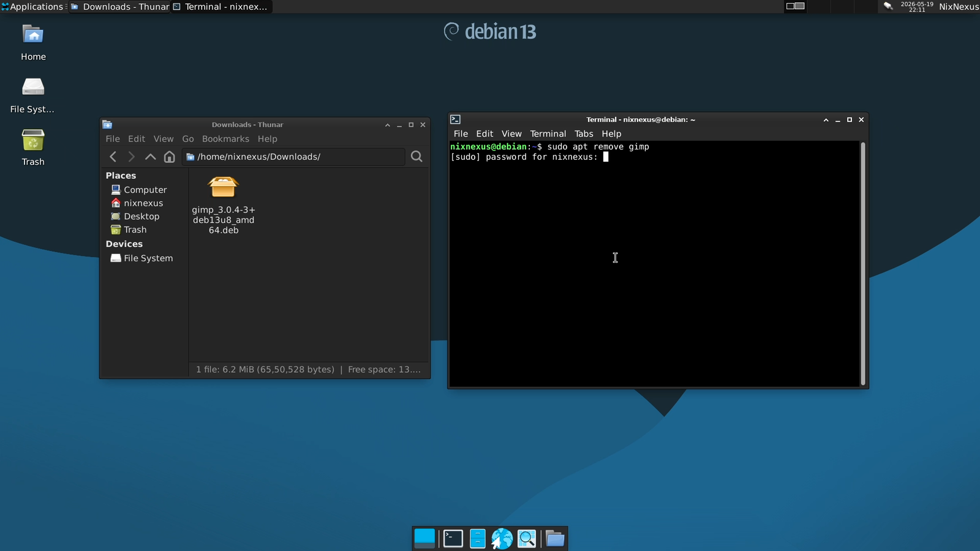
Task: Open Thunar Bookmarks menu
Action: 225,139
